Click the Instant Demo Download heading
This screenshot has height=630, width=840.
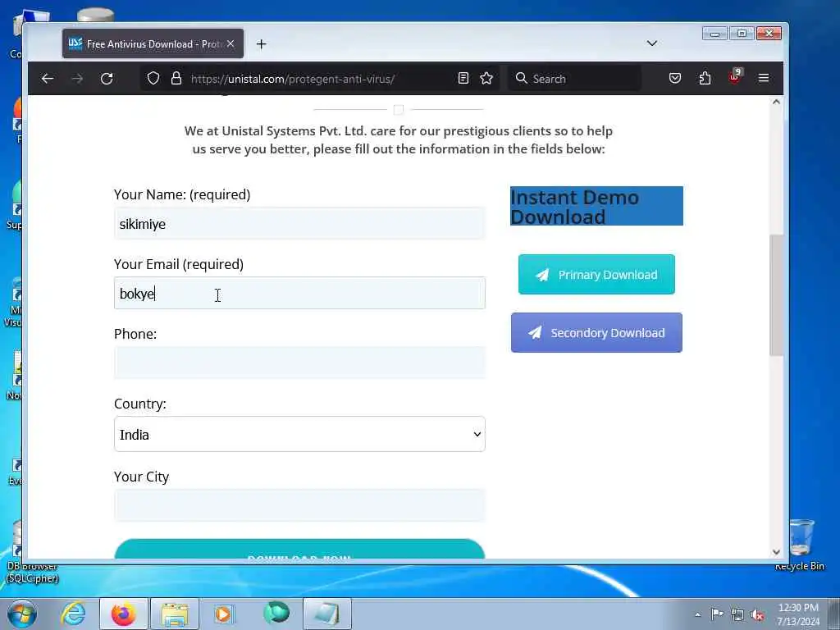point(596,206)
